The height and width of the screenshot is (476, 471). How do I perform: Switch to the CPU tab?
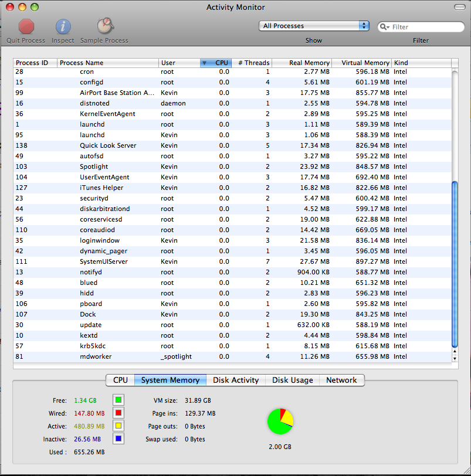coord(120,380)
